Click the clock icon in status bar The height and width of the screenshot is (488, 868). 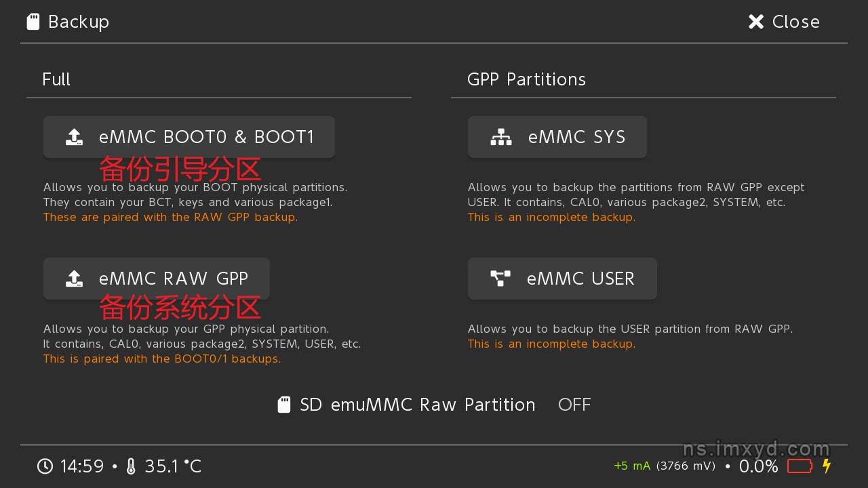45,466
